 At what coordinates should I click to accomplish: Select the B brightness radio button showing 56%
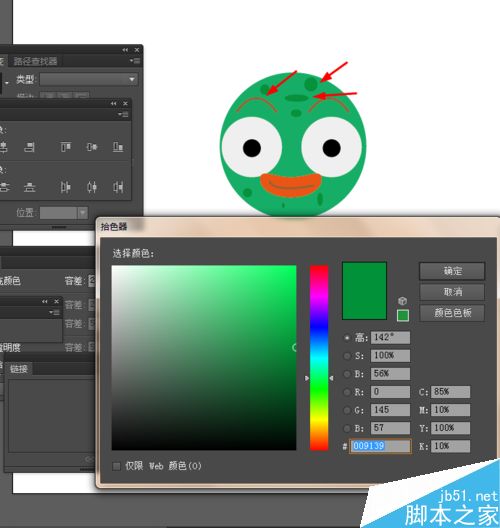pyautogui.click(x=347, y=374)
